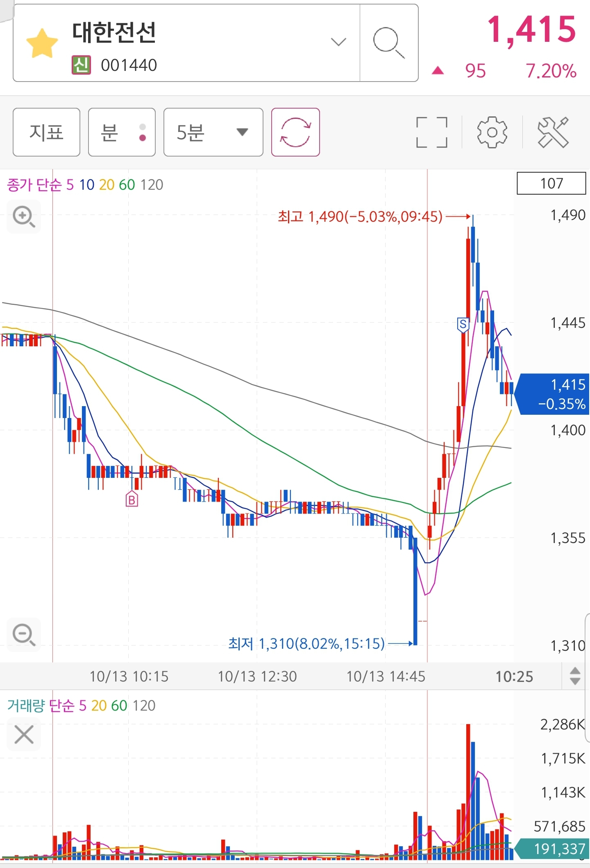Zoom in on the price chart

point(24,216)
